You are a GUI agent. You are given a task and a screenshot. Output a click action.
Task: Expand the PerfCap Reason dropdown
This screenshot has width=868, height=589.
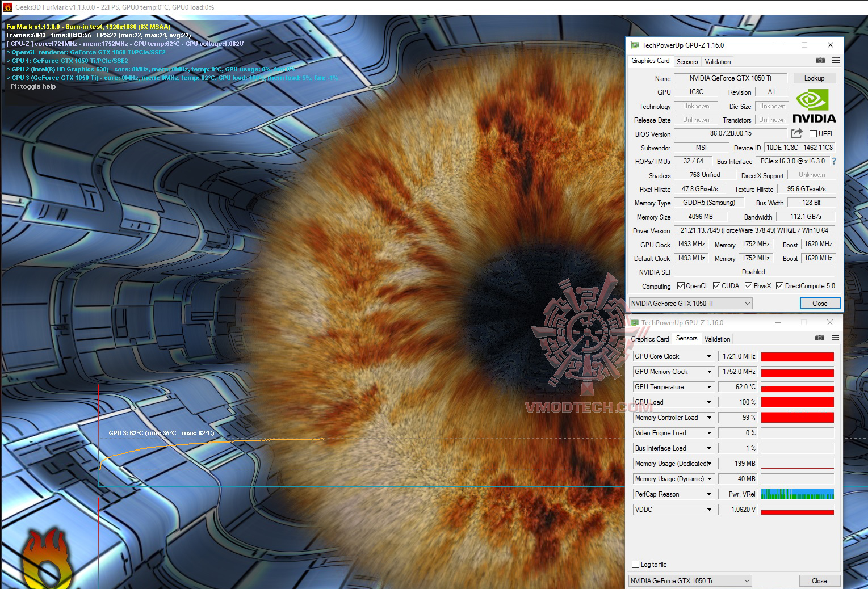pyautogui.click(x=709, y=494)
